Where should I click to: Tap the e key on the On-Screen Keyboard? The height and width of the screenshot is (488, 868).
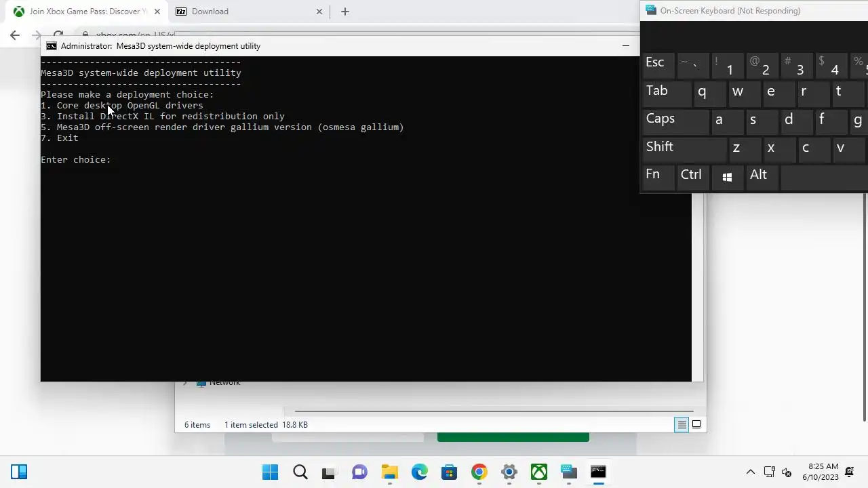tap(778, 94)
